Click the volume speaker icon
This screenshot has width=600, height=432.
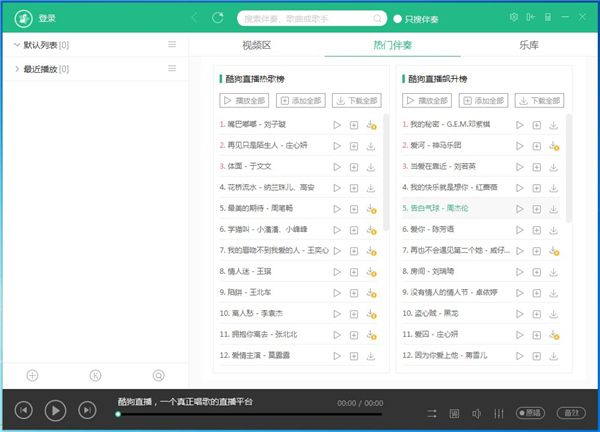coord(476,413)
